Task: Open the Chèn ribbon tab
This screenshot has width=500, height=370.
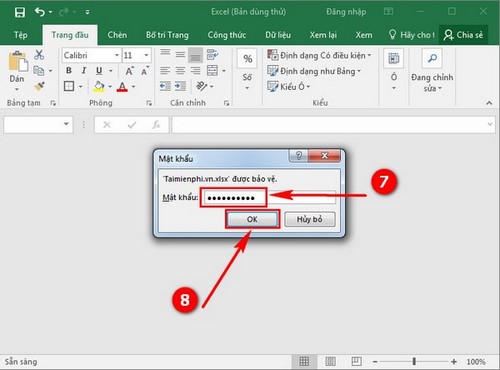Action: pyautogui.click(x=117, y=35)
